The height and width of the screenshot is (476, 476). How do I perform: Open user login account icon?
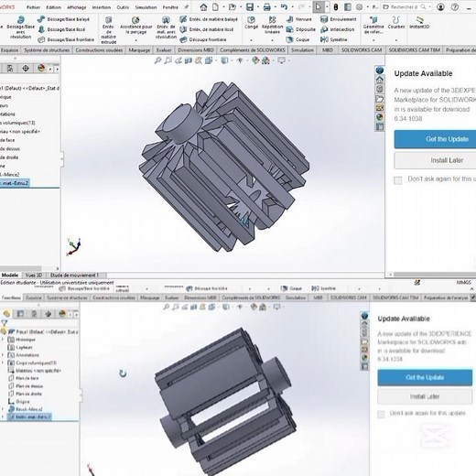coord(440,6)
